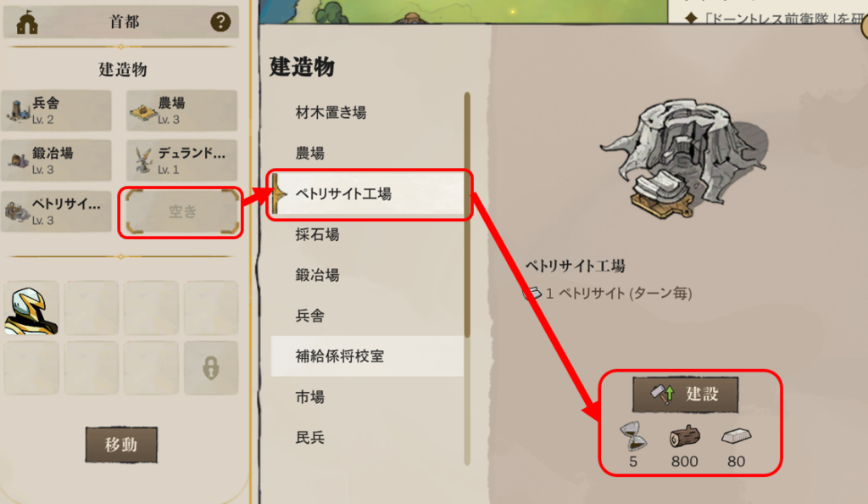The image size is (868, 504).
Task: Click the capital home building icon
Action: [x=27, y=22]
